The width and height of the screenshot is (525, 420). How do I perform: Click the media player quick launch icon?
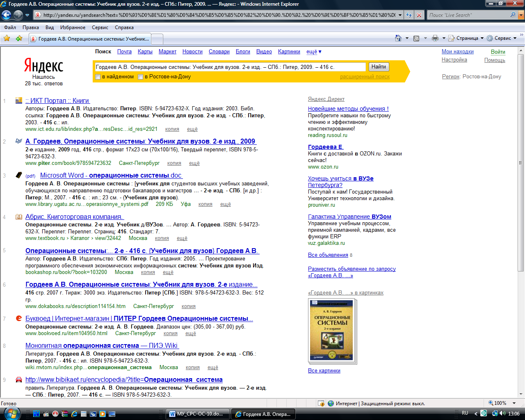coord(103,414)
